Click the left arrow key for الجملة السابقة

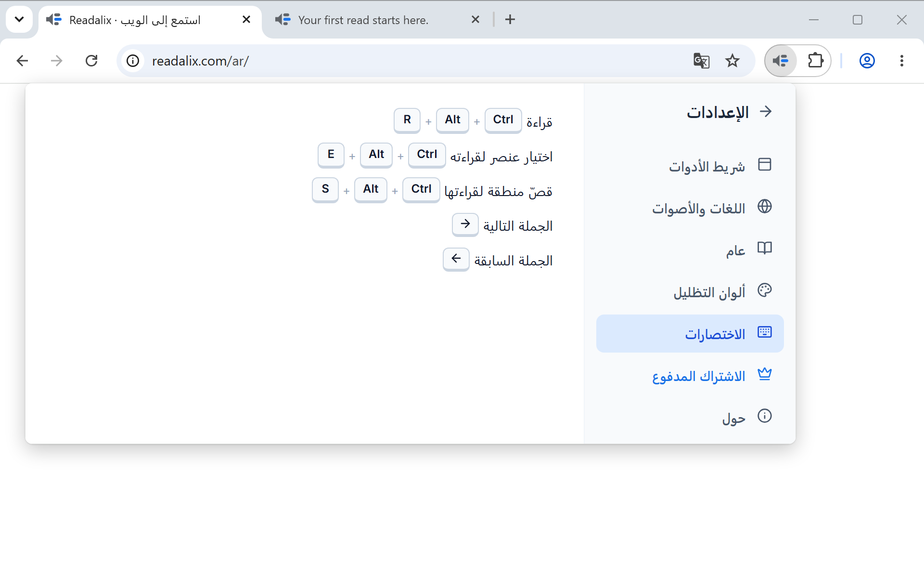(x=456, y=259)
